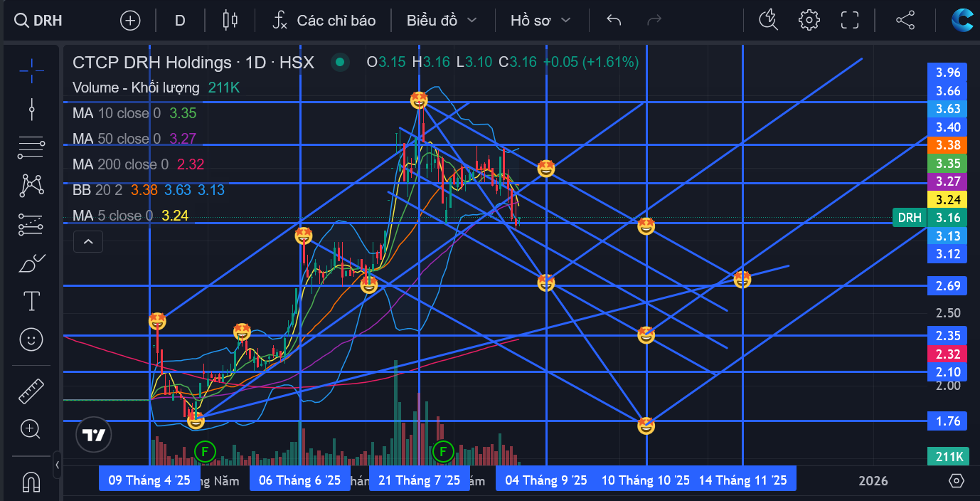Click the 10 Tháng 10 '25 date label
This screenshot has width=980, height=501.
[x=646, y=480]
